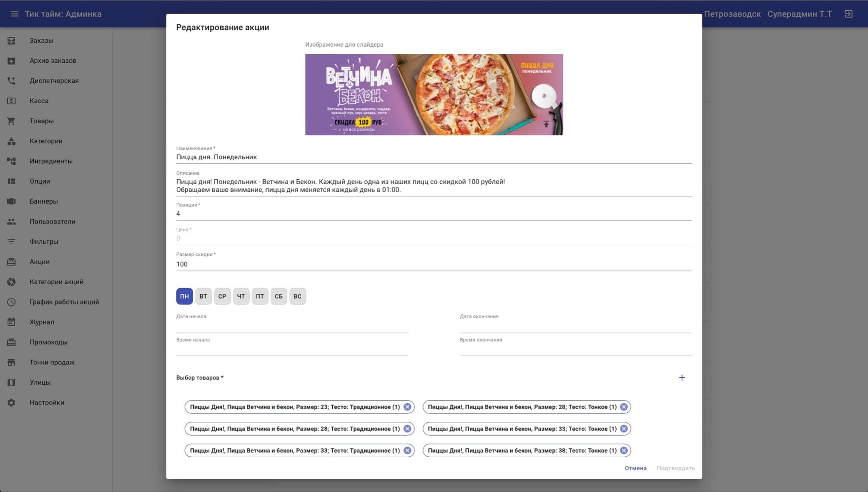Remove size 33 traditional dough chip
Screen dimensions: 868x492
pyautogui.click(x=407, y=450)
